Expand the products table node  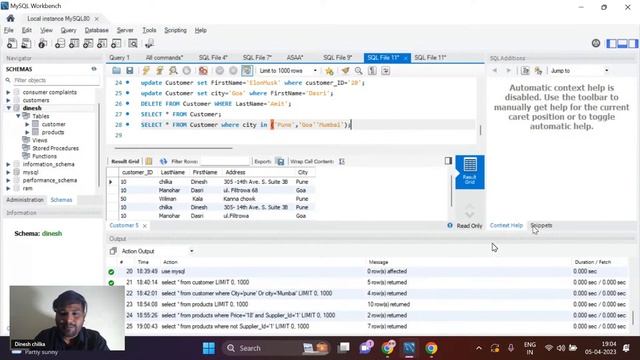pyautogui.click(x=27, y=132)
